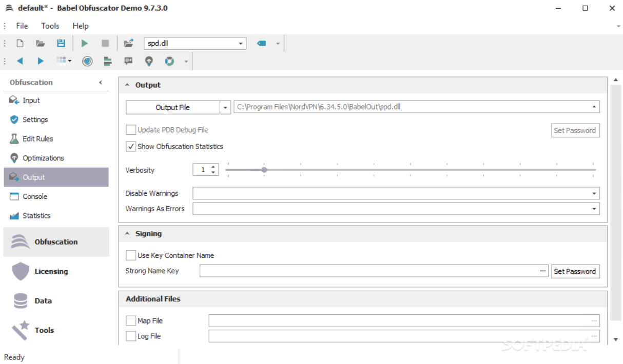The width and height of the screenshot is (623, 364).
Task: Click the map pin icon in the second toolbar
Action: (149, 61)
